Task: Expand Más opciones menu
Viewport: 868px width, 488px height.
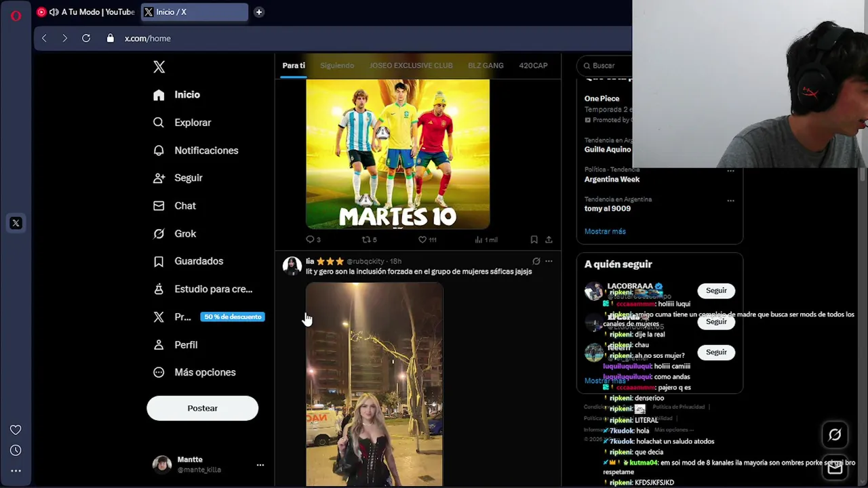Action: (x=195, y=373)
